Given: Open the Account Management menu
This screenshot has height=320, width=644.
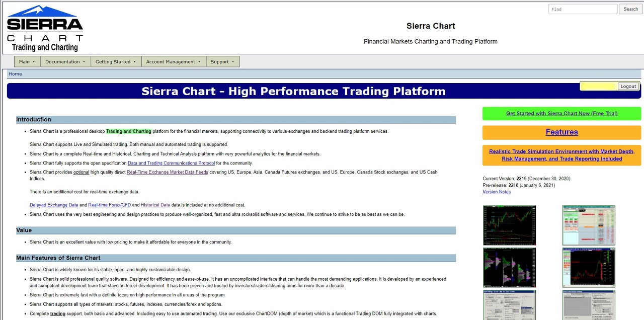Looking at the screenshot, I should click(174, 62).
